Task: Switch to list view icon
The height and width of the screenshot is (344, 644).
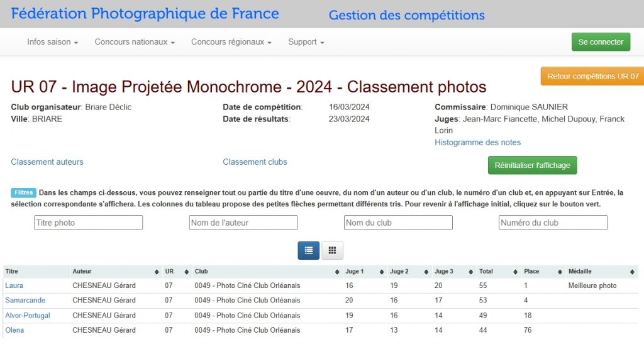Action: tap(308, 250)
